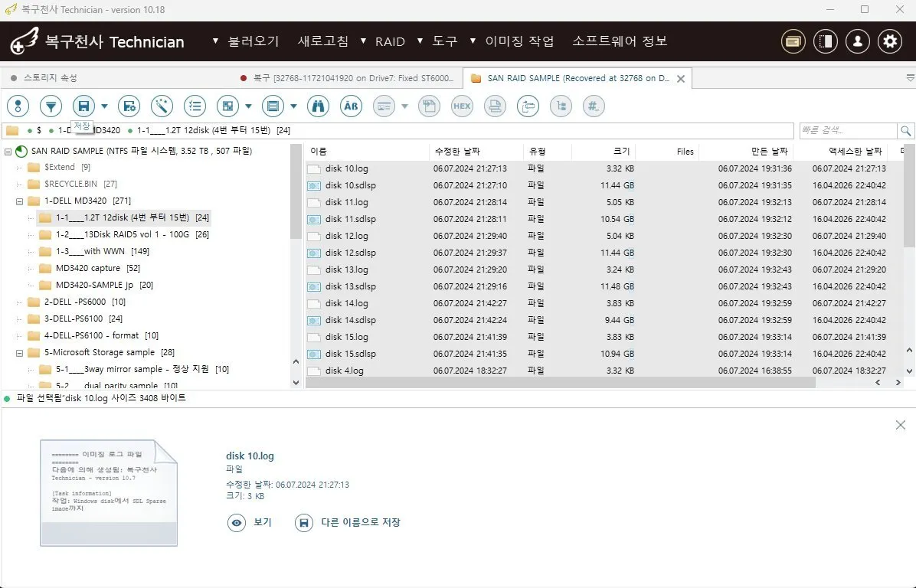Collapse the 5-Microsoft Storage sample node
This screenshot has width=916, height=588.
pyautogui.click(x=19, y=353)
